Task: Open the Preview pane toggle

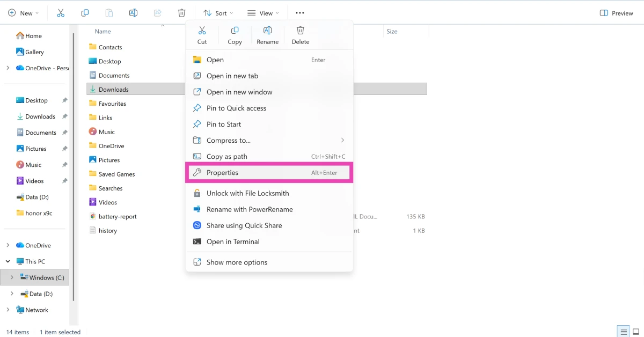Action: pos(616,12)
